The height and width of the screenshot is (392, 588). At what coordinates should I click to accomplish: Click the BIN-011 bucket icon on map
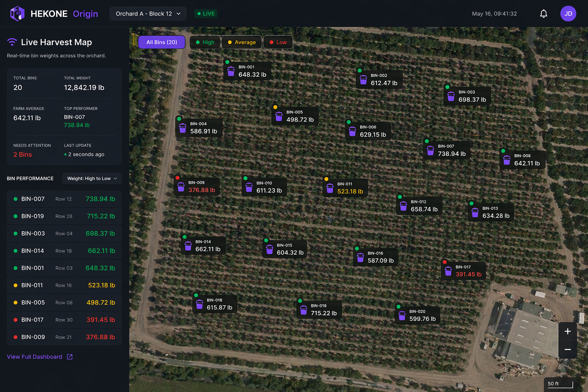[x=330, y=188]
